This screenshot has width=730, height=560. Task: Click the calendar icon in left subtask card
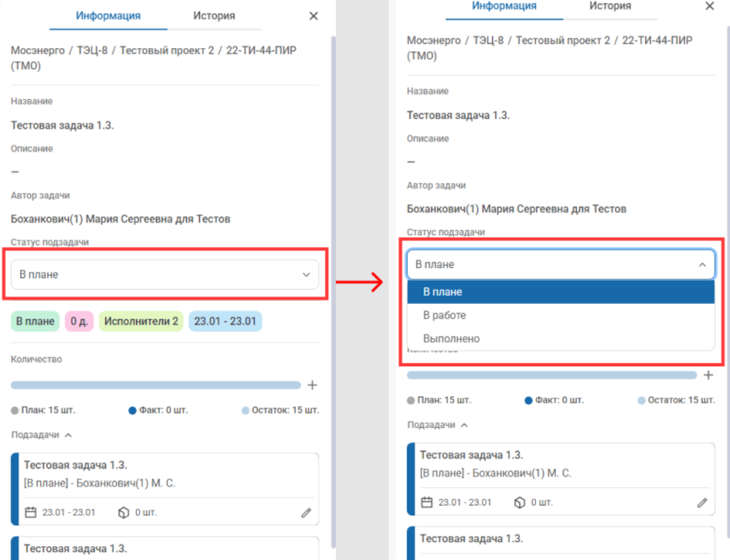30,513
